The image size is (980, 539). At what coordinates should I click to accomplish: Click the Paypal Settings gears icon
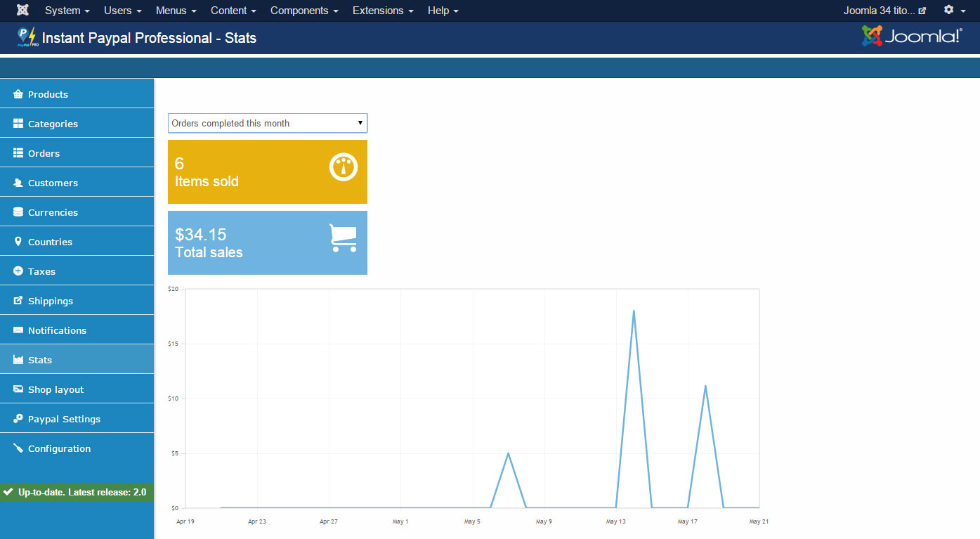point(18,419)
